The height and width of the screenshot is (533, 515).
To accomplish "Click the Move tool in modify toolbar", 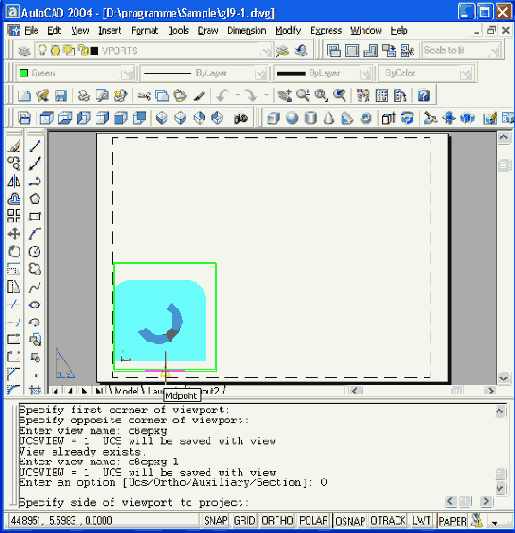I will click(14, 234).
